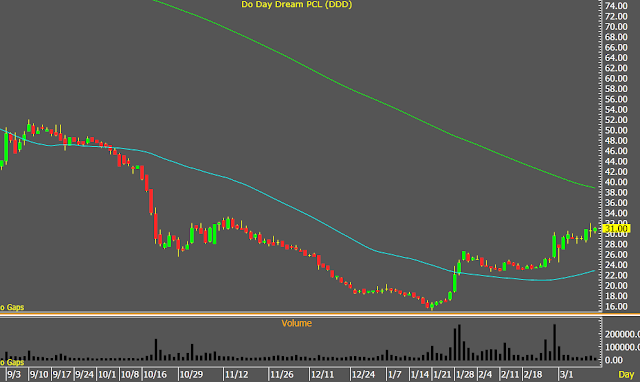The height and width of the screenshot is (382, 640).
Task: Click the 200000.0 volume axis label
Action: pos(622,334)
